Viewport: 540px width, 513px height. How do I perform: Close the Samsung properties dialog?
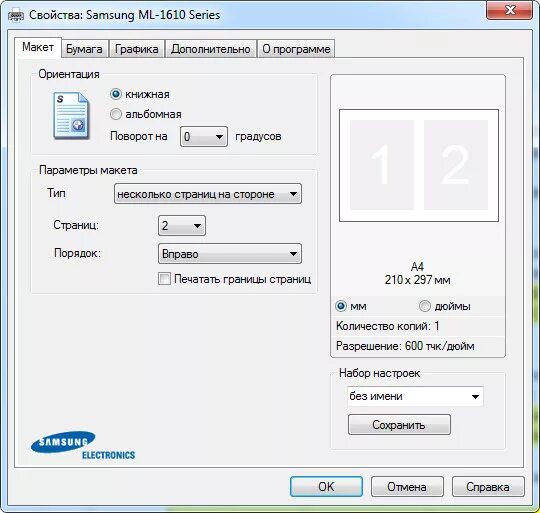(x=510, y=10)
